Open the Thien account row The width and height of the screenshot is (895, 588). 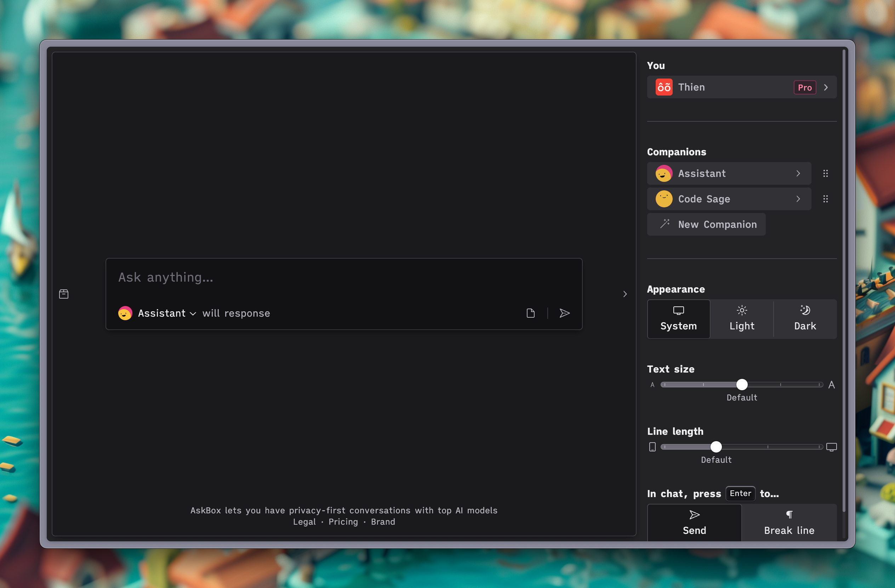742,87
